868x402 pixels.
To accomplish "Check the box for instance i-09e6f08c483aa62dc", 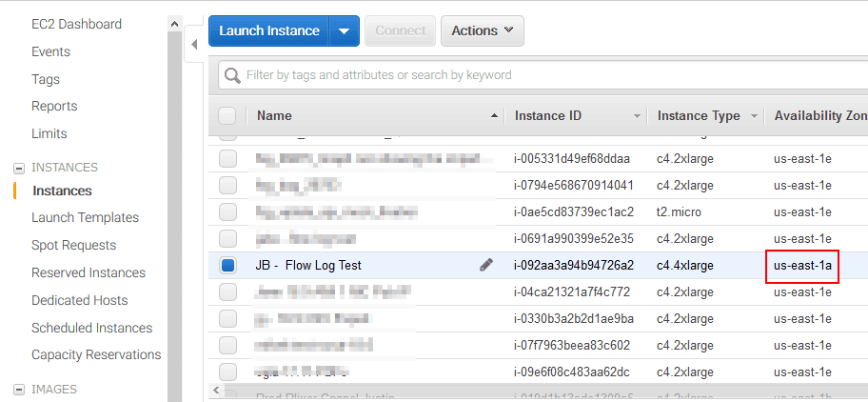I will (227, 372).
